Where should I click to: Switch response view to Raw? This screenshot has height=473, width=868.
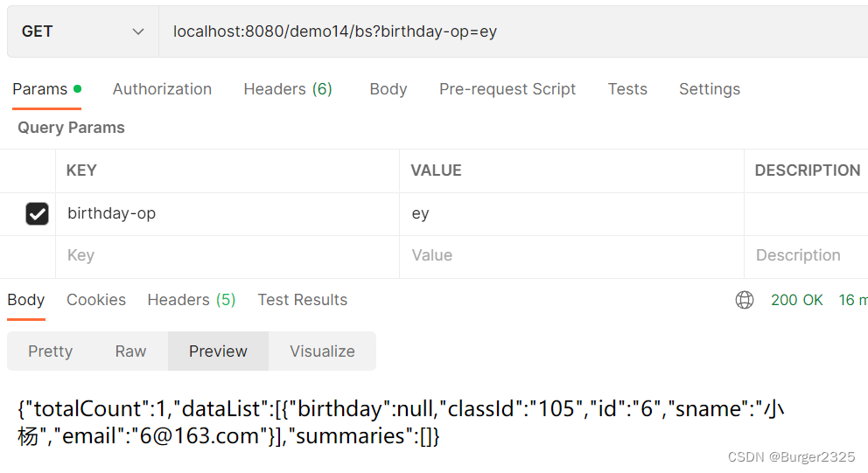coord(130,351)
